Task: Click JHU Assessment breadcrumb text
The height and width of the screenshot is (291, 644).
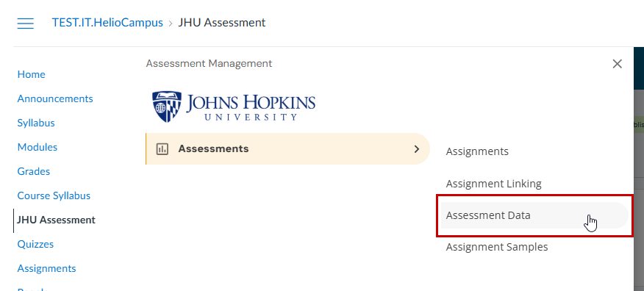Action: coord(222,23)
